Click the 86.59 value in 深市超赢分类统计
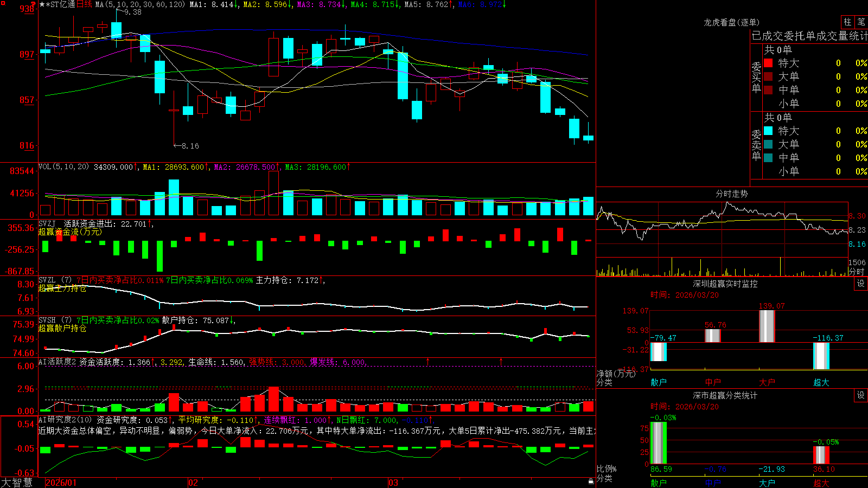 coord(661,469)
